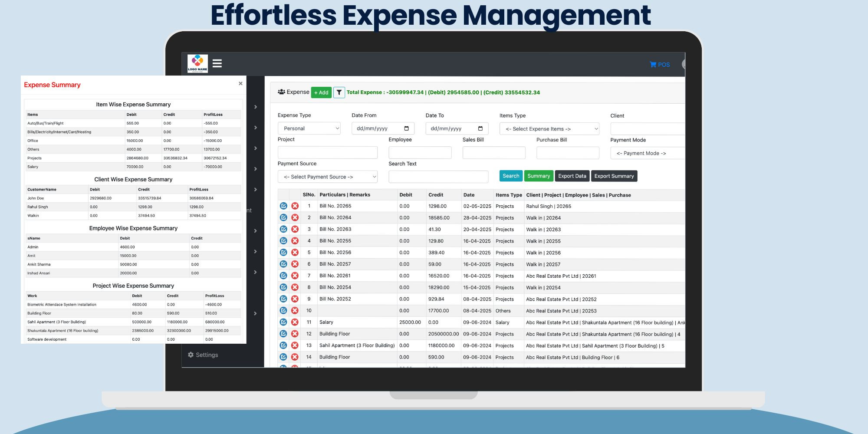The image size is (868, 434).
Task: Open the Expense Type dropdown
Action: point(309,128)
